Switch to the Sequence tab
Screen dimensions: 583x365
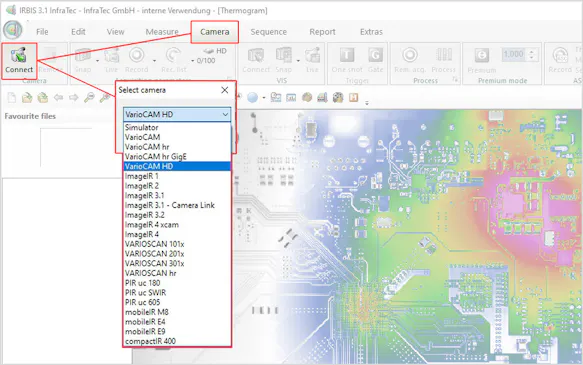point(268,32)
